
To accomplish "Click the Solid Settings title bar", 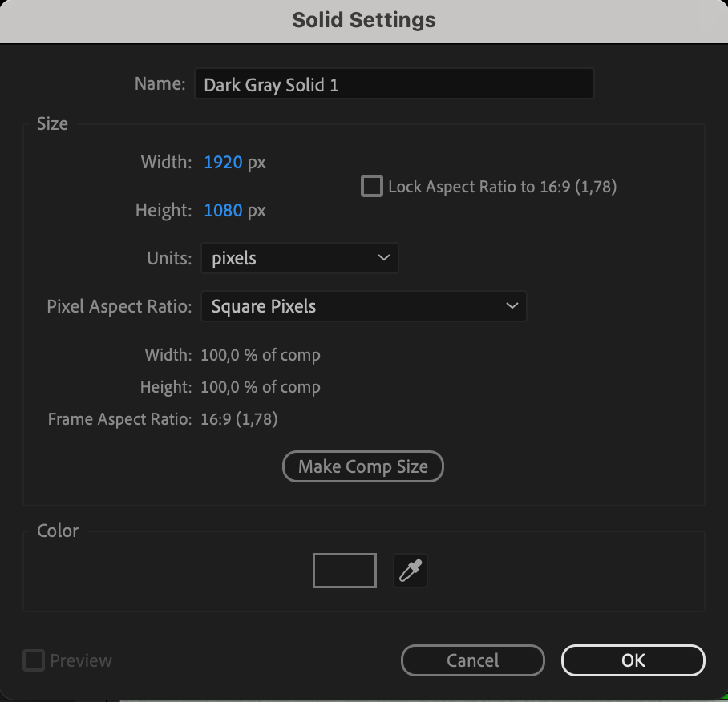I will [x=364, y=20].
